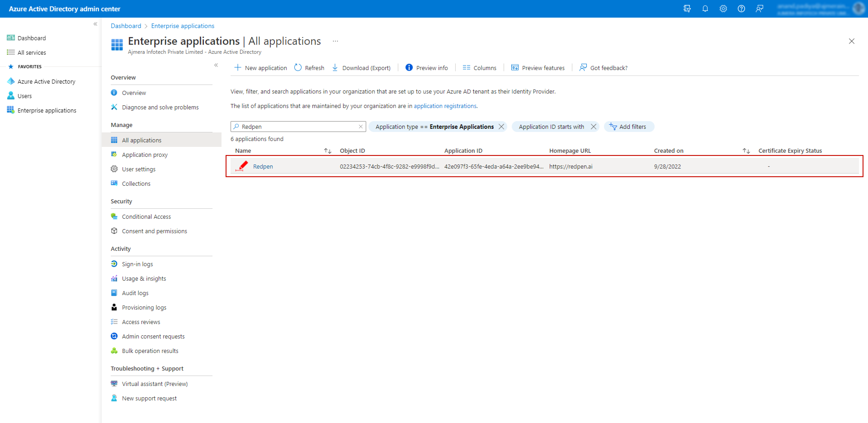Click the user account avatar
This screenshot has height=423, width=868.
pos(859,9)
